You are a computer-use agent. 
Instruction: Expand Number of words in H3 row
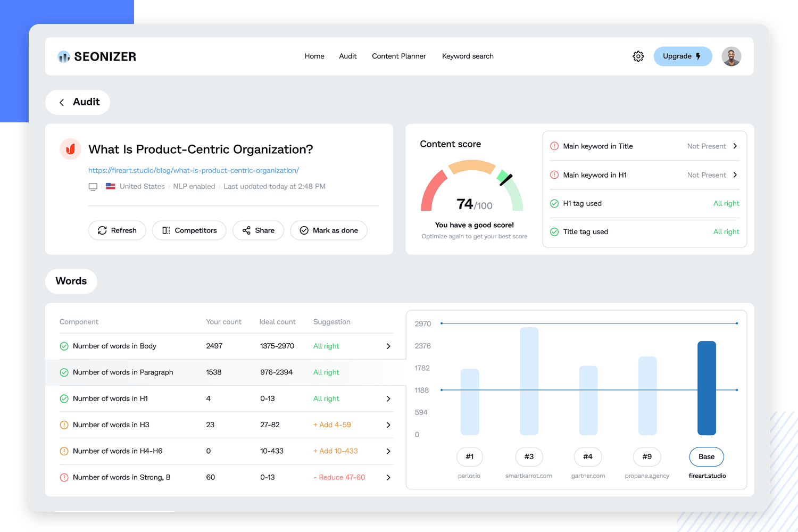tap(388, 425)
